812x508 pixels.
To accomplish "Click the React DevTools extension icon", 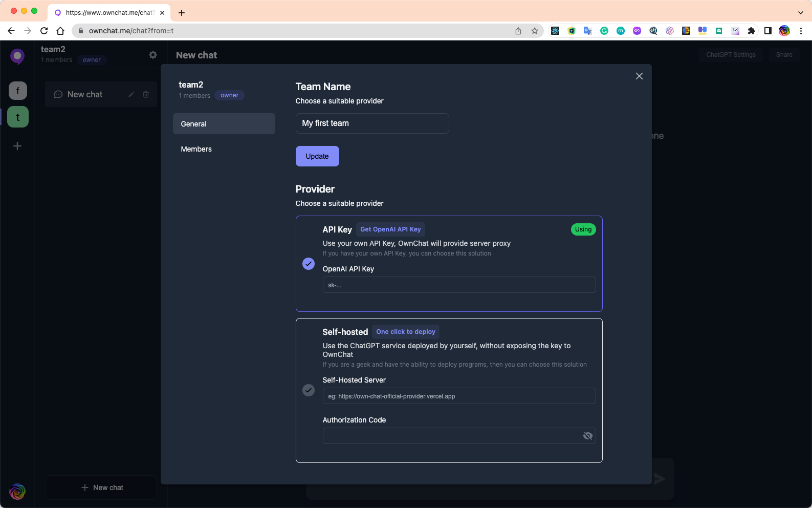I will pyautogui.click(x=555, y=31).
